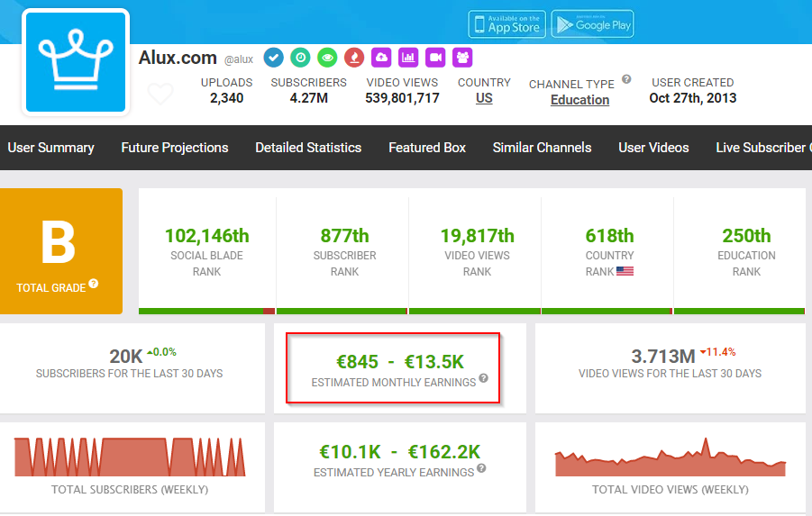The image size is (812, 516).
Task: Go to the Similar Channels tab
Action: [x=542, y=148]
